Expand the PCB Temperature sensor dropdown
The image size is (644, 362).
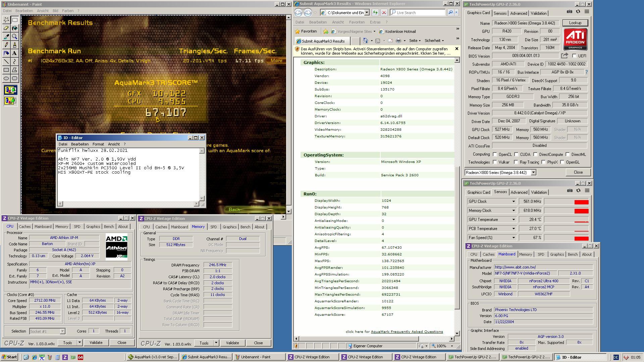(513, 229)
